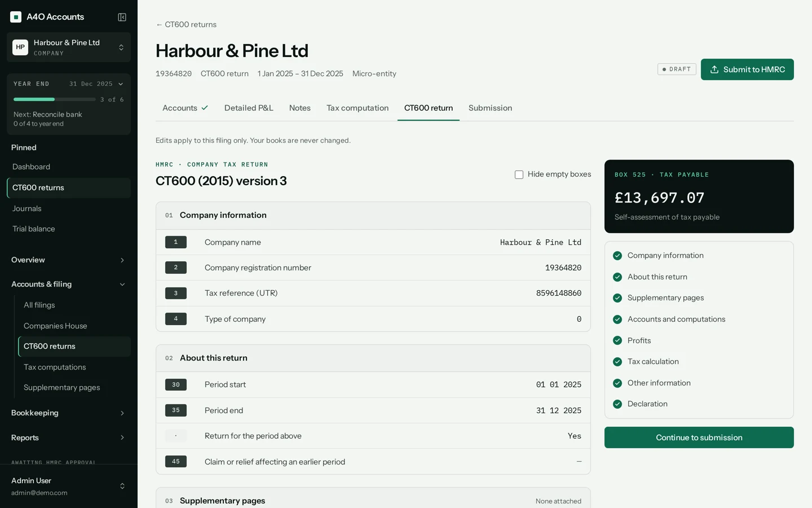
Task: Click green check next to About this return
Action: (617, 277)
